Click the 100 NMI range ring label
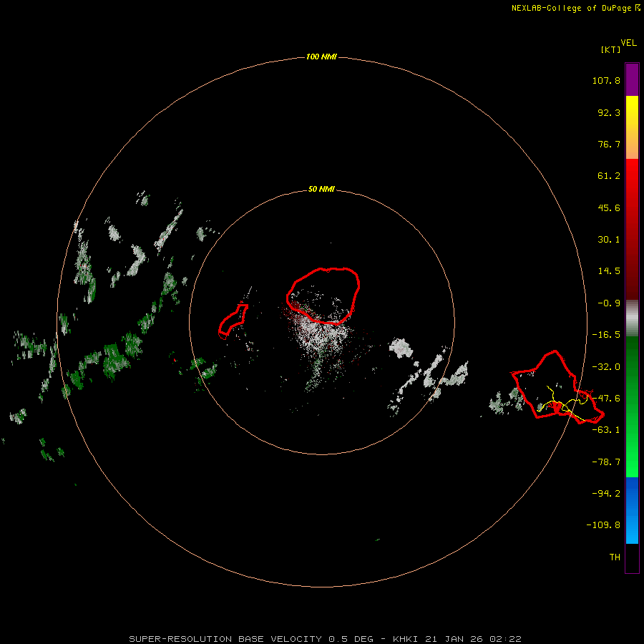This screenshot has width=644, height=644. tap(321, 57)
